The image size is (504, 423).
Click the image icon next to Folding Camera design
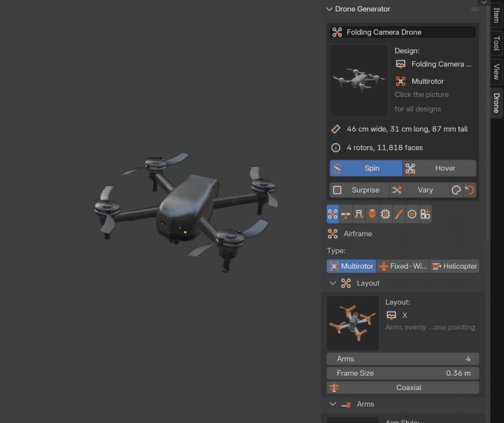pyautogui.click(x=400, y=64)
